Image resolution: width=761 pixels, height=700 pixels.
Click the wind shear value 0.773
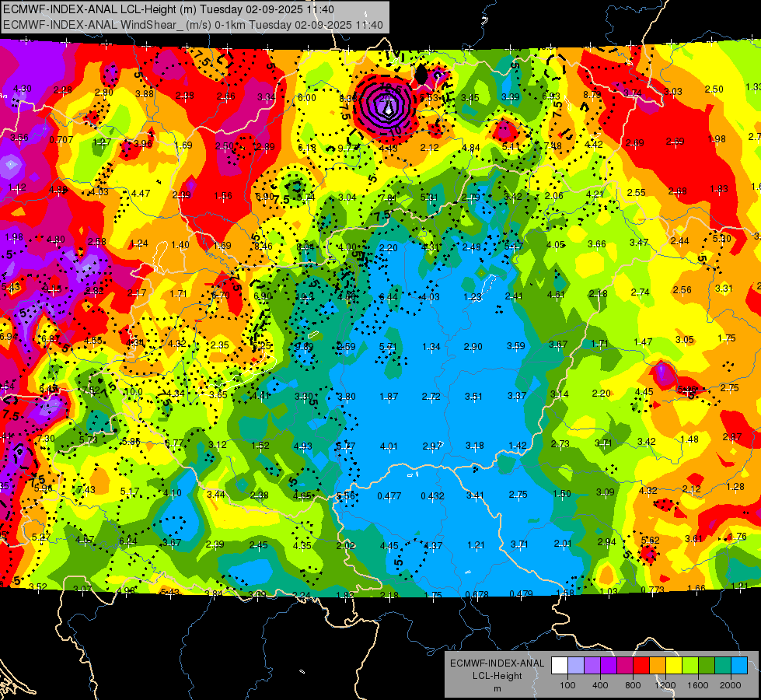(x=652, y=590)
